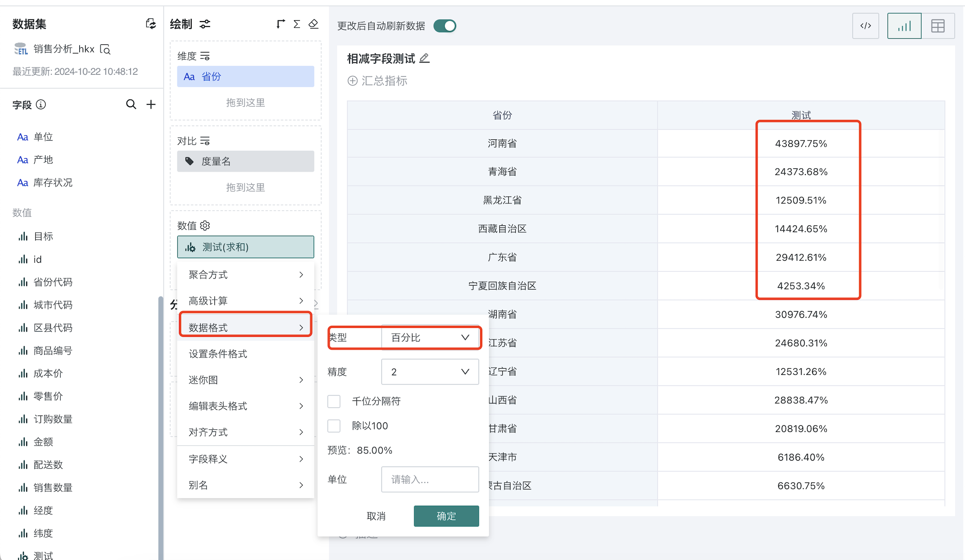
Task: Expand 编辑表头格式 submenu arrow
Action: pyautogui.click(x=301, y=406)
